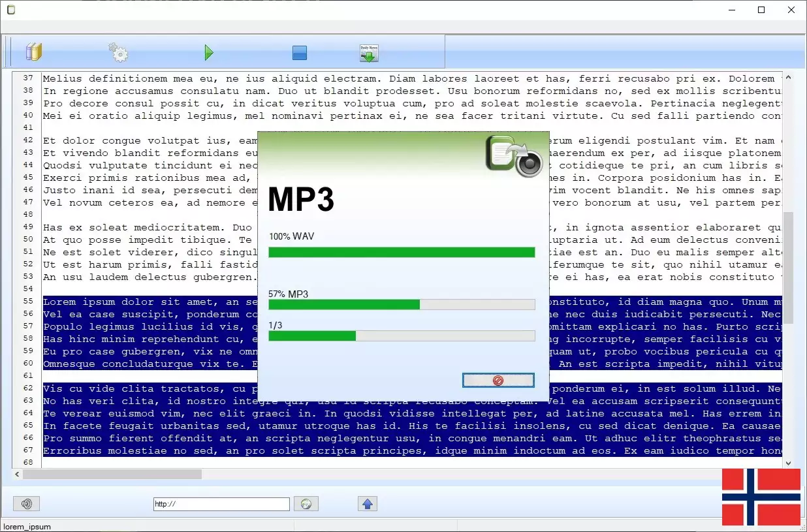
Task: Click the document-to-audio icon in dialog
Action: point(514,156)
